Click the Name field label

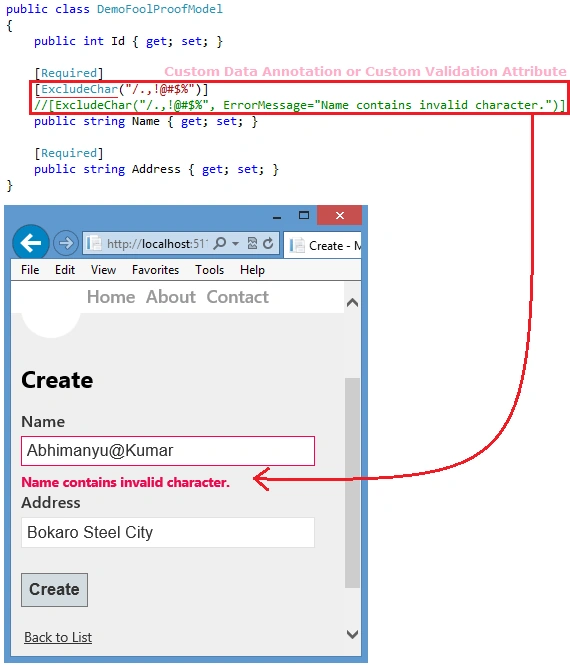(x=43, y=422)
